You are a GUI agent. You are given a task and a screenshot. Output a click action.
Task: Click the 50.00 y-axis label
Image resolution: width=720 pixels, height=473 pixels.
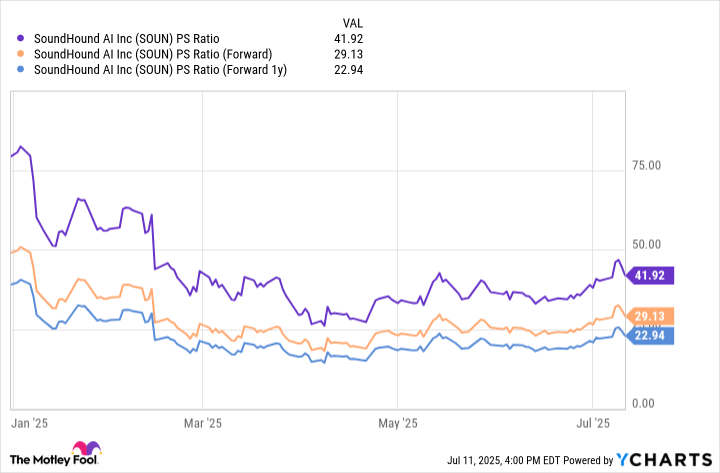[647, 245]
